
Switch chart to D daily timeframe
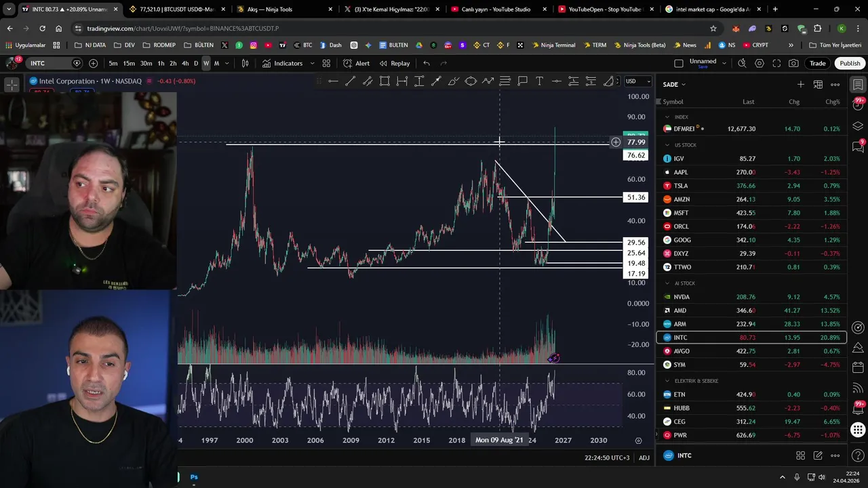[x=196, y=63]
